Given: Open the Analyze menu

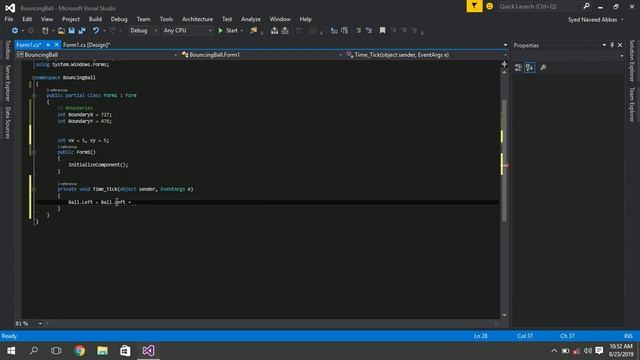Looking at the screenshot, I should pos(251,19).
